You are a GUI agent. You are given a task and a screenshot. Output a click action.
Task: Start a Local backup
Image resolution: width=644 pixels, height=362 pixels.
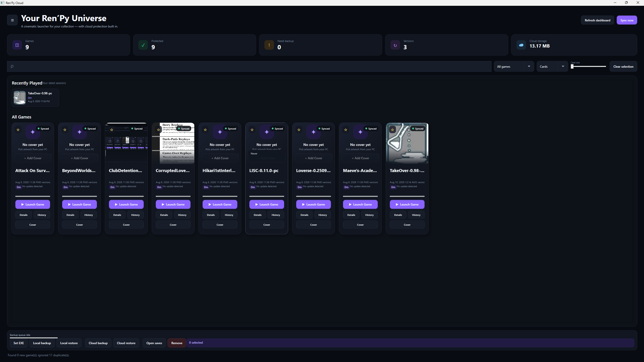[x=42, y=343]
